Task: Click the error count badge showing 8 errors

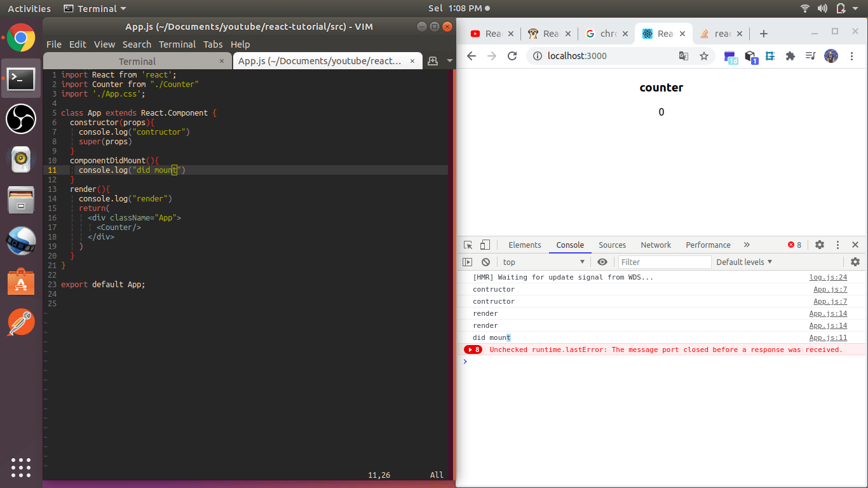Action: (x=794, y=245)
